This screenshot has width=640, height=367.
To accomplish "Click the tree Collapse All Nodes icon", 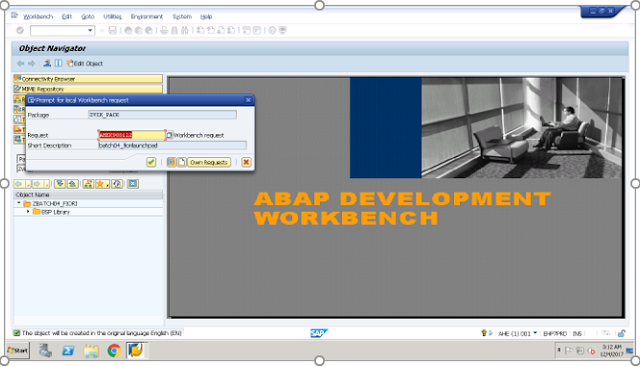I will click(x=72, y=184).
